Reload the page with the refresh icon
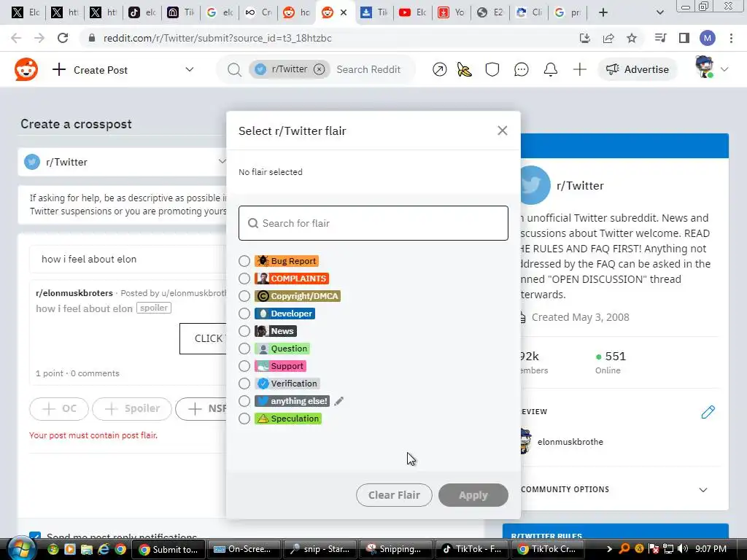Image resolution: width=747 pixels, height=560 pixels. [63, 38]
